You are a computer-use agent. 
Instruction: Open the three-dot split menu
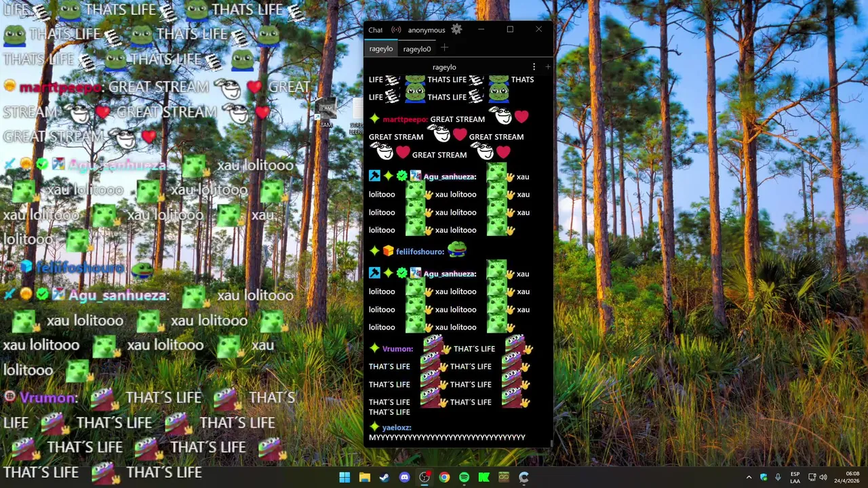(534, 67)
